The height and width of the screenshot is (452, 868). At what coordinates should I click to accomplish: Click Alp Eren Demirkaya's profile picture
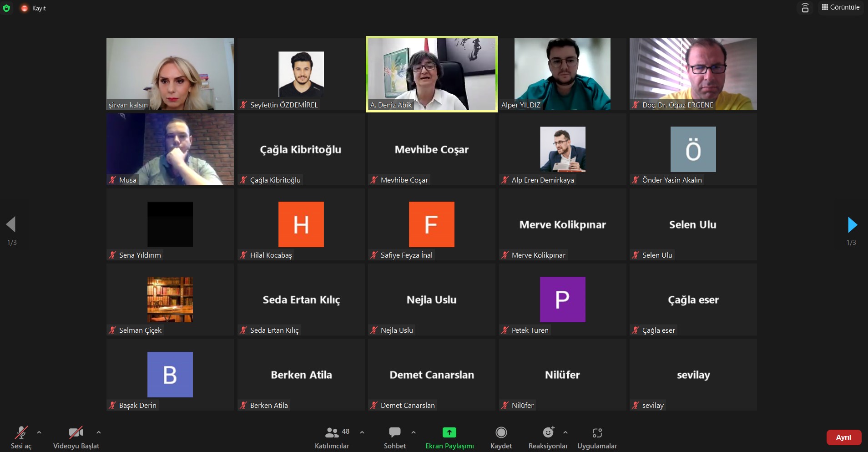pos(563,149)
